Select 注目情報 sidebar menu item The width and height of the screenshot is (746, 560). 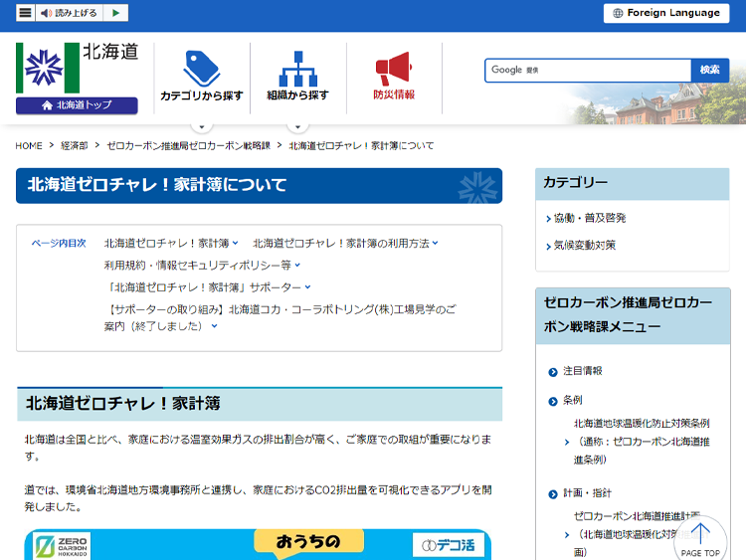pos(582,371)
